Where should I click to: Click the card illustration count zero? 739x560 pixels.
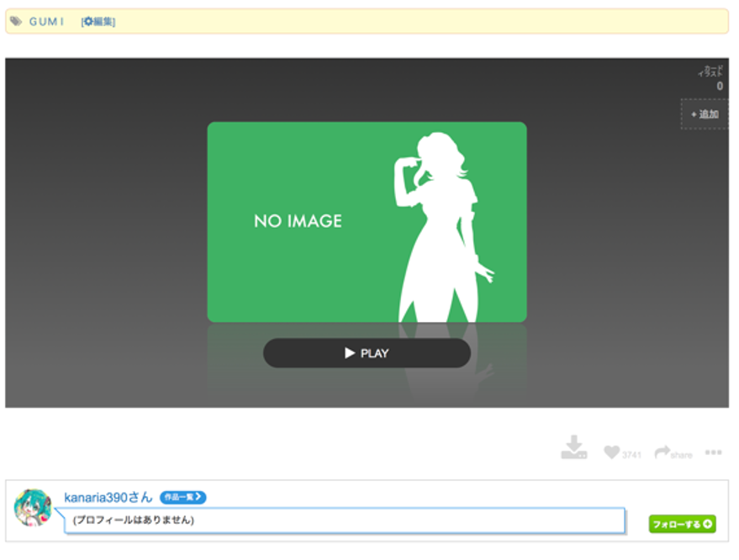coord(720,87)
